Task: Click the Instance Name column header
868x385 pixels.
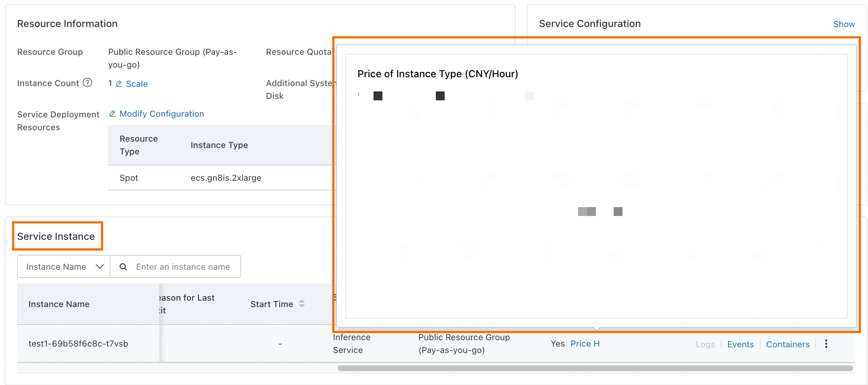Action: [x=59, y=304]
